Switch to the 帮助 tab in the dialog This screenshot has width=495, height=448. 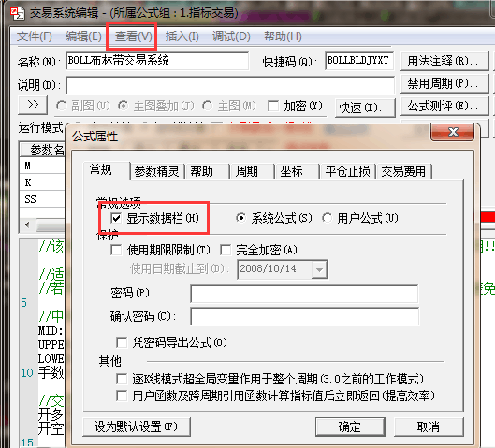pos(208,172)
